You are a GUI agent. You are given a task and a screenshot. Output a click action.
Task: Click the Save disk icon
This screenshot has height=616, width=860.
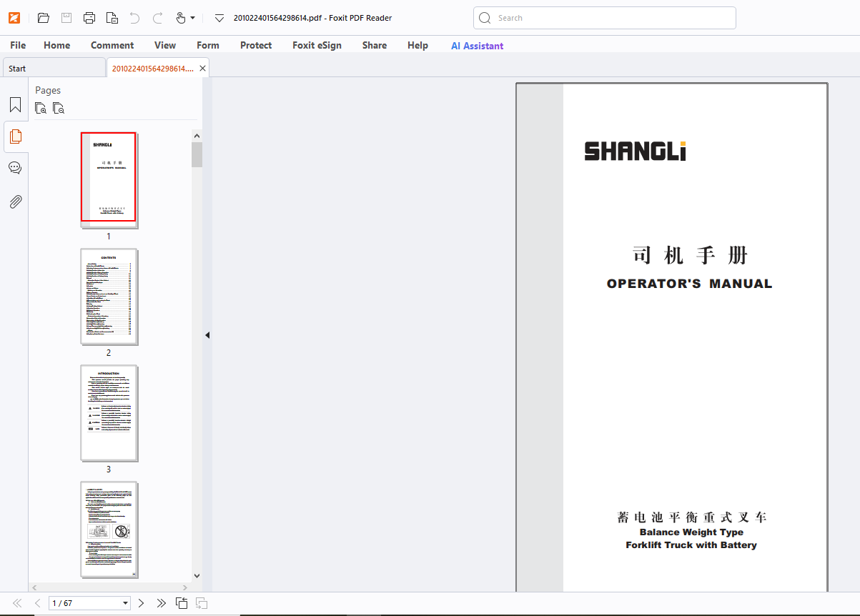click(66, 18)
